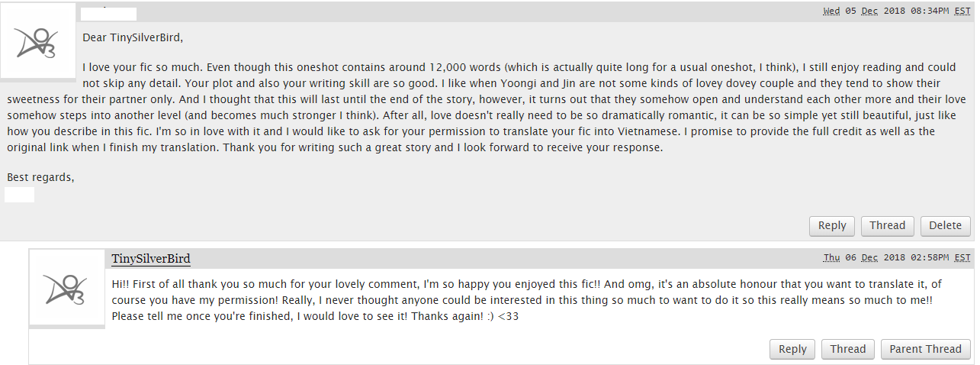The height and width of the screenshot is (365, 980).
Task: Open the TinySilverBird username link
Action: [151, 258]
